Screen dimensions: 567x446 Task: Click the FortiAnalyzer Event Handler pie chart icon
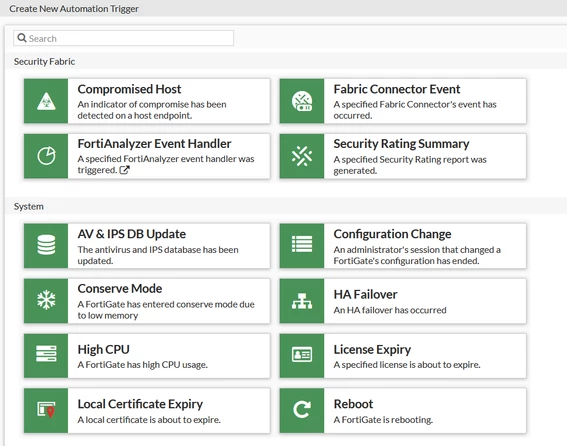pyautogui.click(x=46, y=156)
